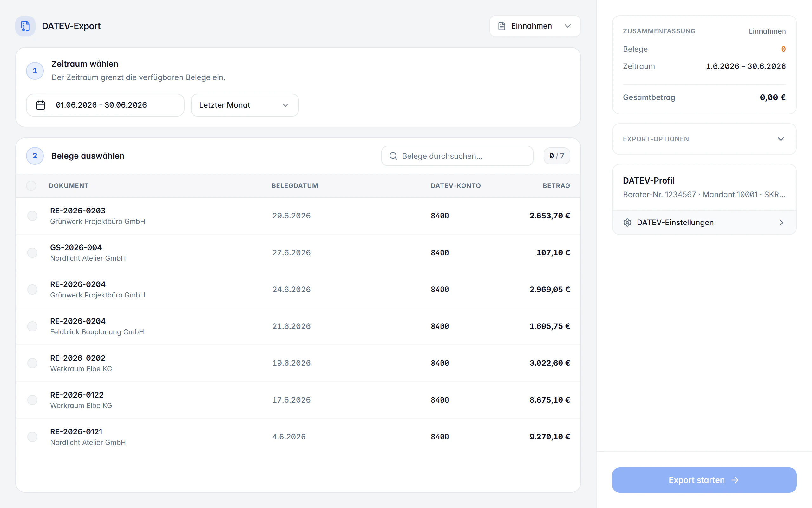Viewport: 812px width, 508px height.
Task: Click the DATEV-Profil heading
Action: (x=649, y=181)
